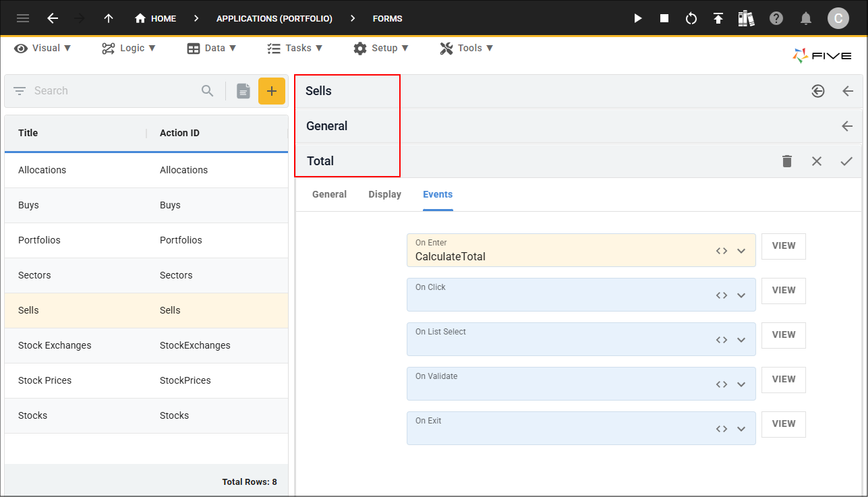The width and height of the screenshot is (868, 497).
Task: Click the stop square icon
Action: point(664,18)
